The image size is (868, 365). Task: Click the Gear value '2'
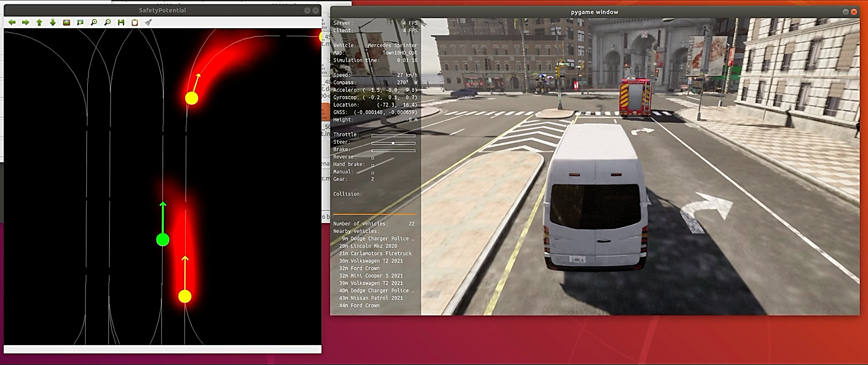pyautogui.click(x=372, y=179)
